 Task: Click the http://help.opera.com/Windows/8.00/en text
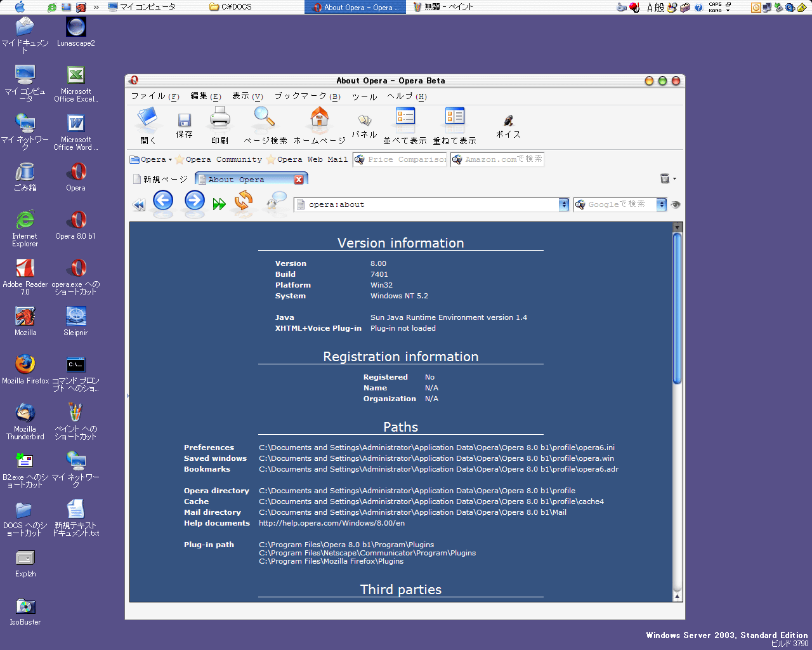(x=332, y=523)
